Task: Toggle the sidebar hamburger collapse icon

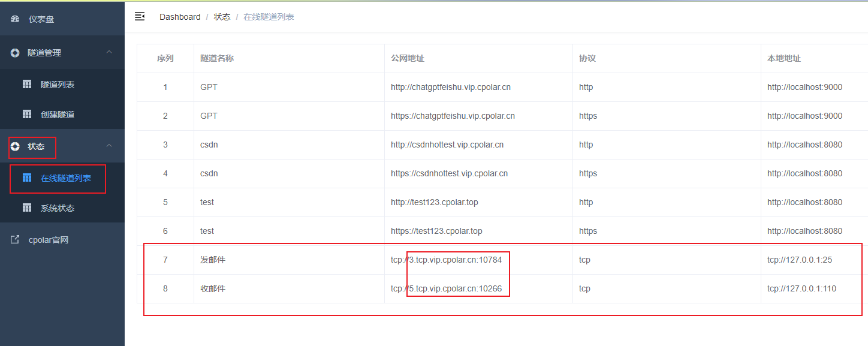Action: [x=140, y=16]
